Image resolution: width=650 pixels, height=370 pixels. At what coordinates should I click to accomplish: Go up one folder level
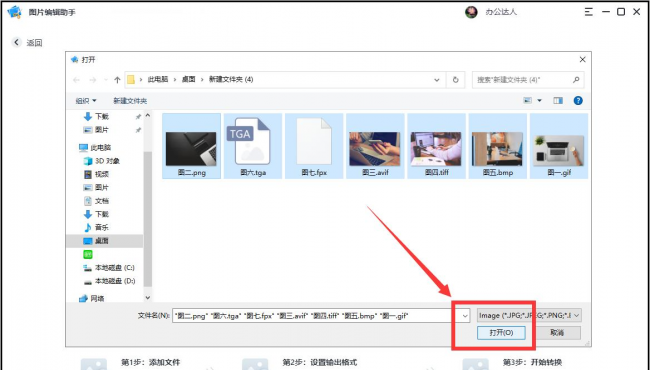pos(117,80)
